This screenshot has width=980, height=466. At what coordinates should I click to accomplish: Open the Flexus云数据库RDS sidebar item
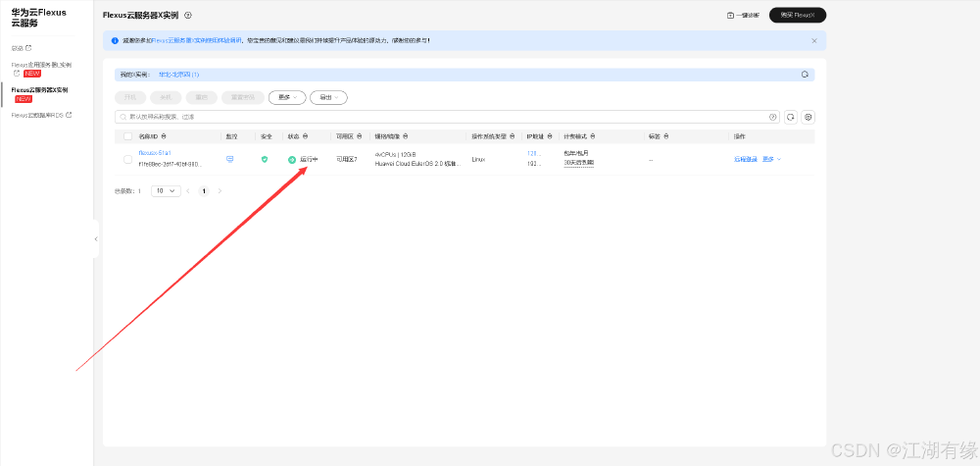point(41,115)
